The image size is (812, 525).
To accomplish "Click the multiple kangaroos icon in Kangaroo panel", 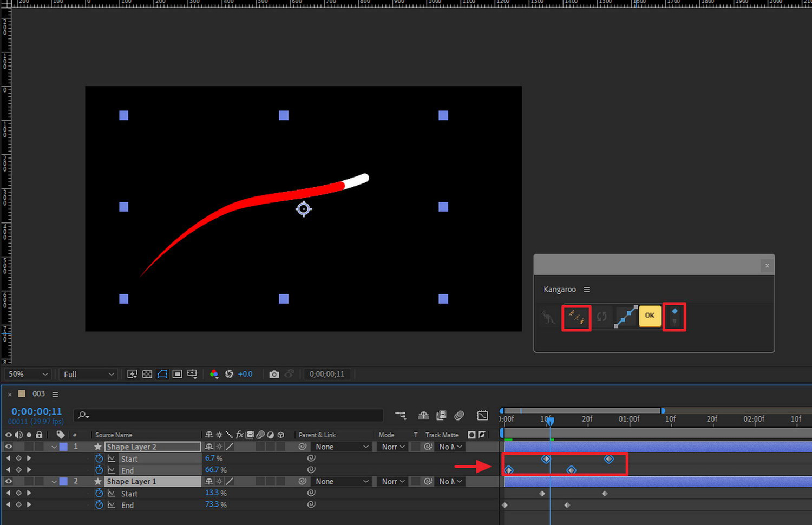I will [x=576, y=317].
